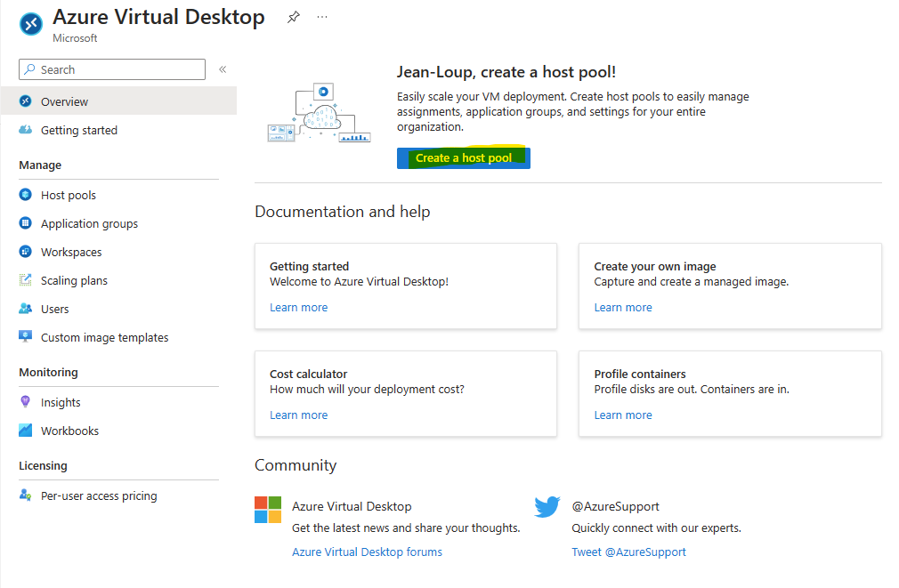
Task: Click the Twitter bird icon
Action: click(x=547, y=507)
